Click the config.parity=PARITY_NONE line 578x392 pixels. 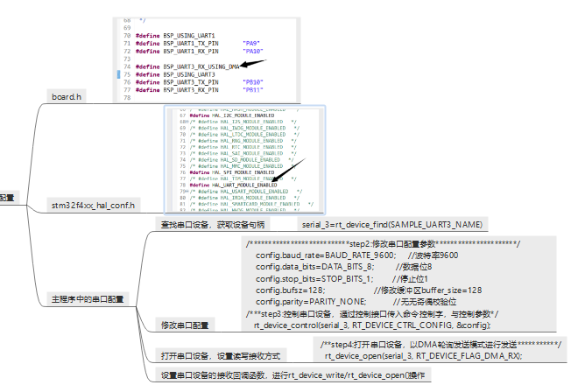point(363,300)
